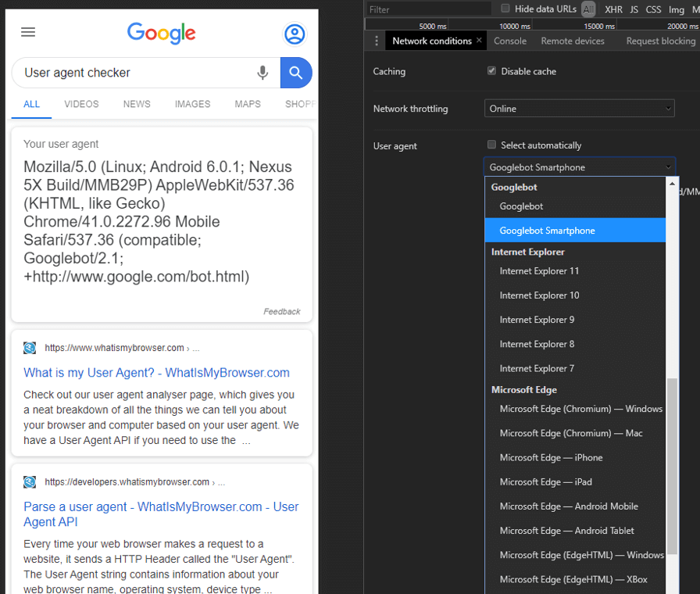This screenshot has width=700, height=594.
Task: Focus the network Filter input field
Action: (x=429, y=9)
